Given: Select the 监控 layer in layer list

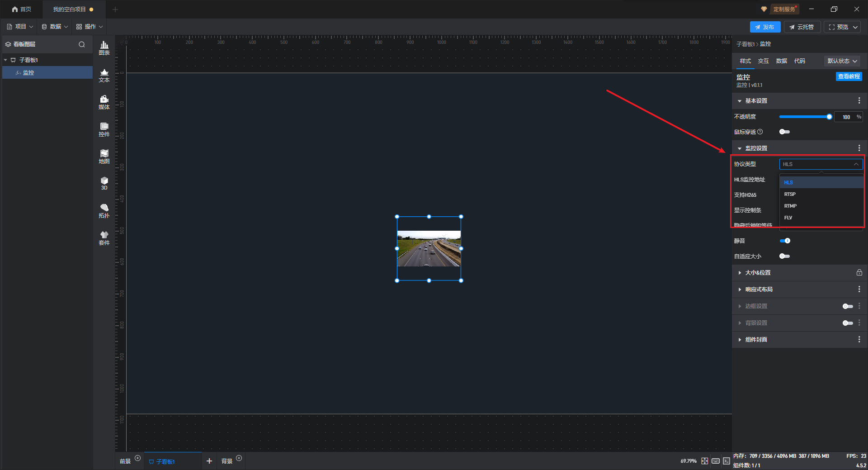Looking at the screenshot, I should click(47, 72).
